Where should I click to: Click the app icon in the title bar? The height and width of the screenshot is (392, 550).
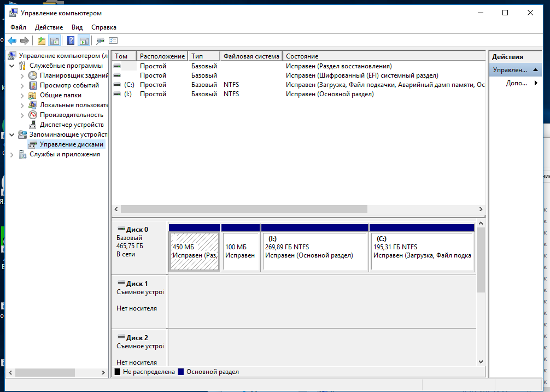13,13
